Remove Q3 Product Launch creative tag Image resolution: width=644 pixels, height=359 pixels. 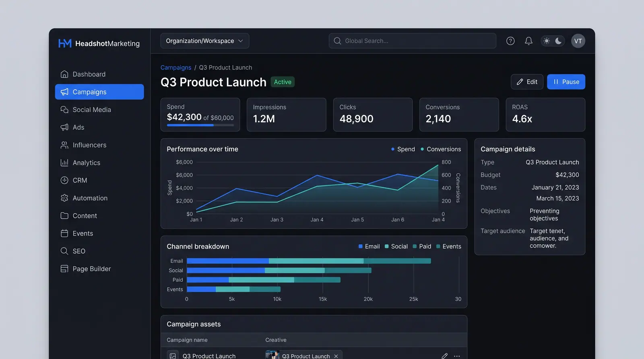coord(336,356)
